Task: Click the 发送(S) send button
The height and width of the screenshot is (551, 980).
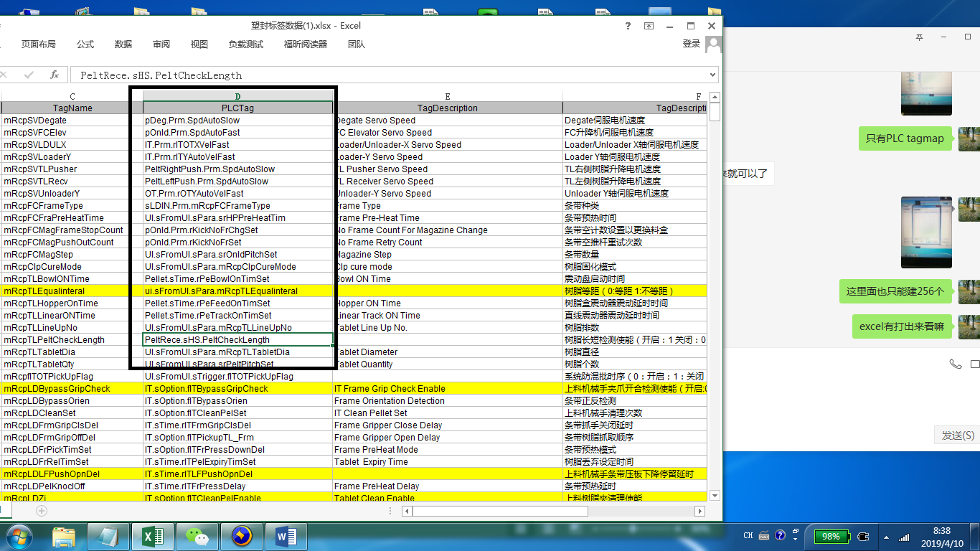Action: 958,435
